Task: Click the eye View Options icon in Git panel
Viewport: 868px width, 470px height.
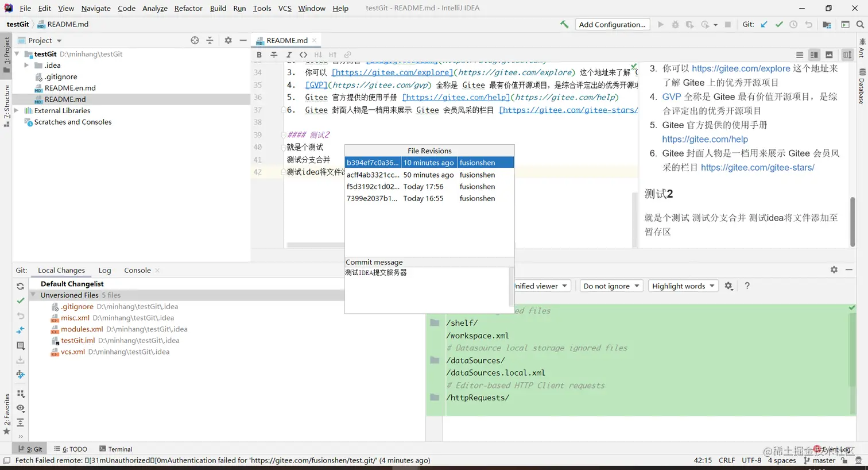Action: click(x=20, y=408)
